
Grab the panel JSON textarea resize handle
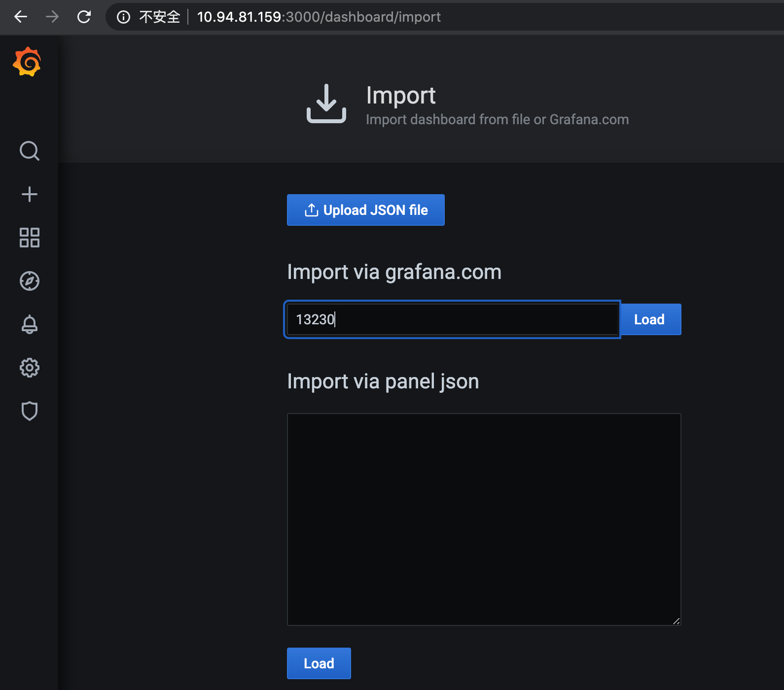click(x=676, y=621)
